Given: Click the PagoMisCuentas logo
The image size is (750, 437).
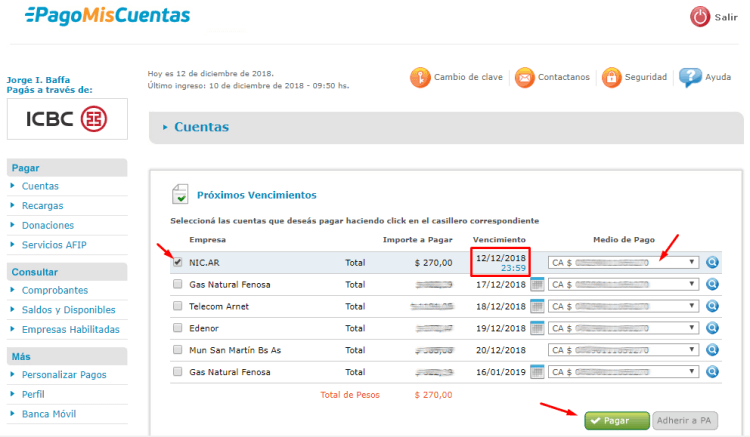Looking at the screenshot, I should [108, 15].
